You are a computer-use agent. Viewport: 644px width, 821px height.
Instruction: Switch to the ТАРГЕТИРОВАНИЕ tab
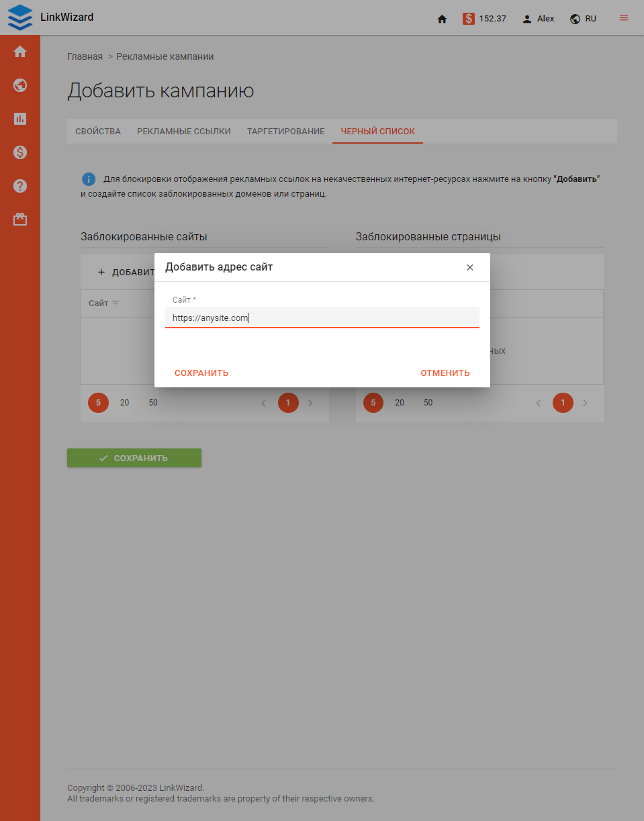click(285, 132)
